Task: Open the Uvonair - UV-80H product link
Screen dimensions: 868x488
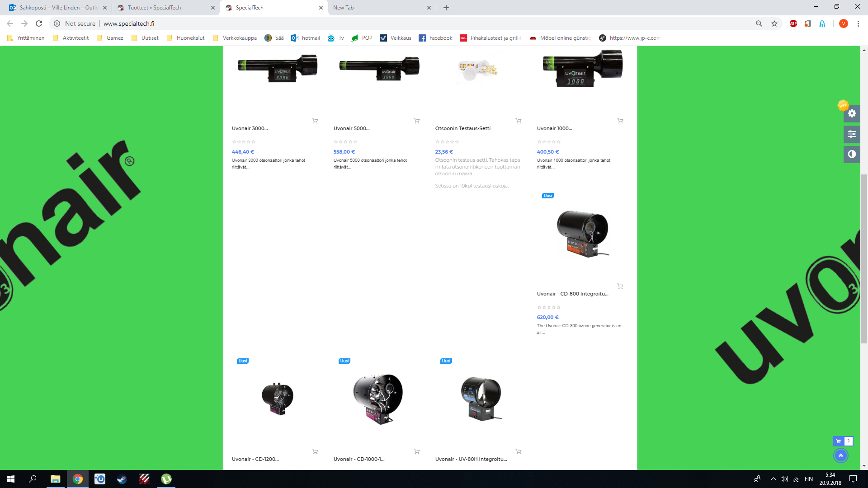Action: point(471,459)
